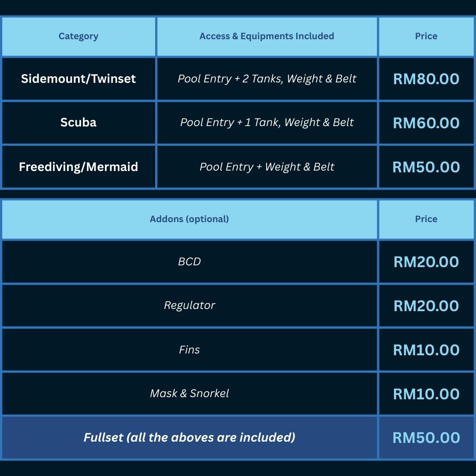Click the Addons (optional) header

tap(190, 219)
